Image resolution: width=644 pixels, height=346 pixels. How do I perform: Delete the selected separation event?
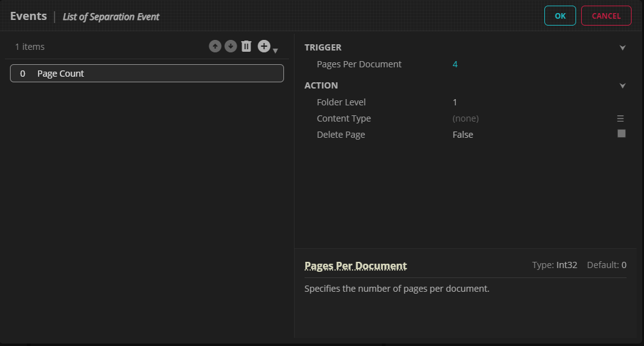tap(246, 46)
